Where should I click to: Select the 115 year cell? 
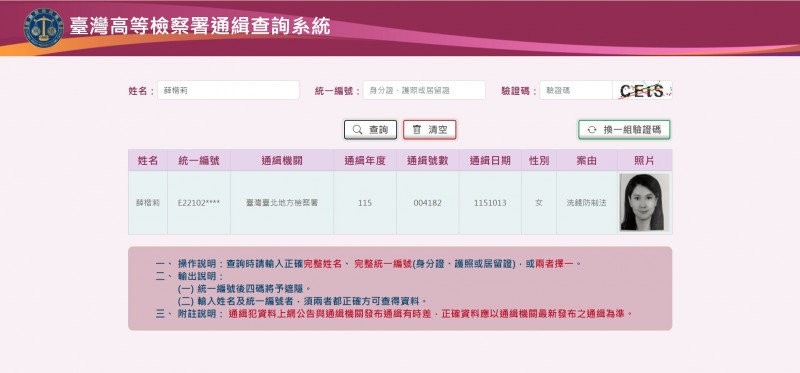tap(365, 203)
